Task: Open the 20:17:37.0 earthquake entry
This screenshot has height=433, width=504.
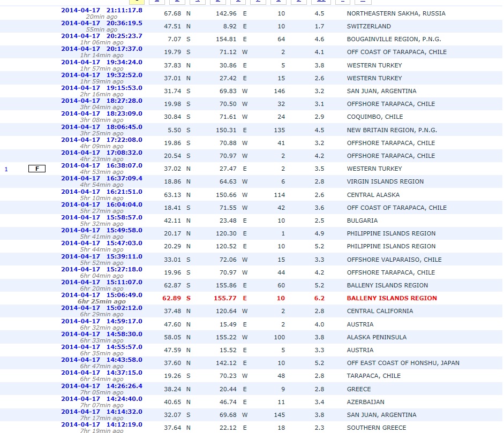Action: click(102, 49)
